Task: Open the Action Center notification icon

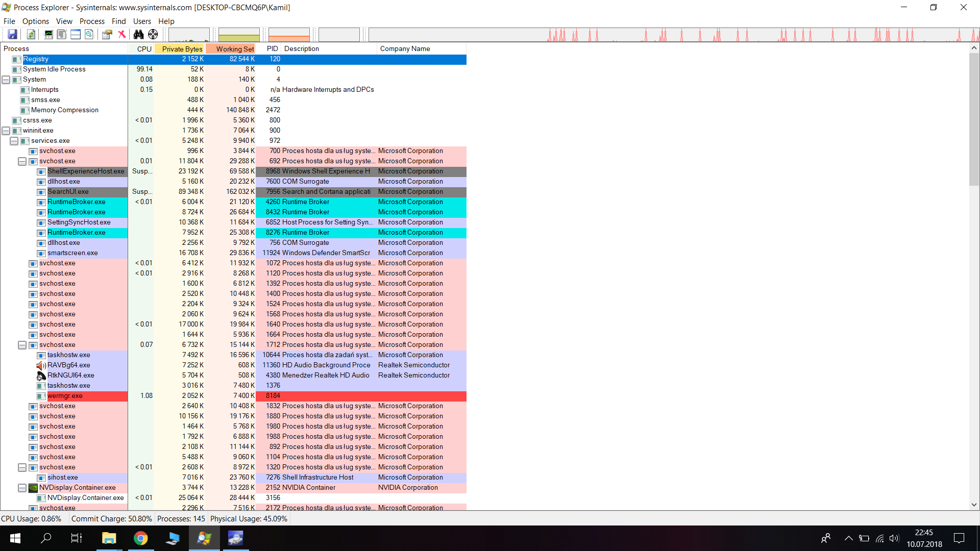Action: [x=959, y=538]
